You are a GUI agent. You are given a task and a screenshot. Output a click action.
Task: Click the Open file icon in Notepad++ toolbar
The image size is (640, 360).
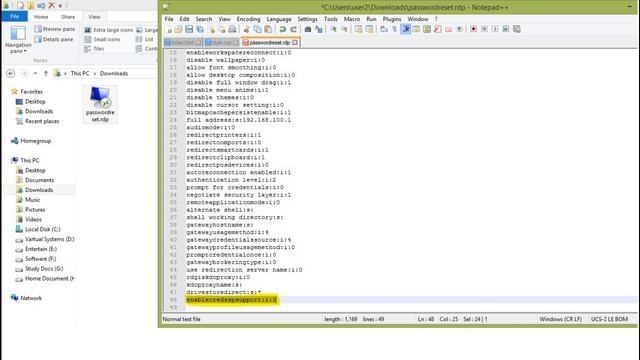click(178, 29)
